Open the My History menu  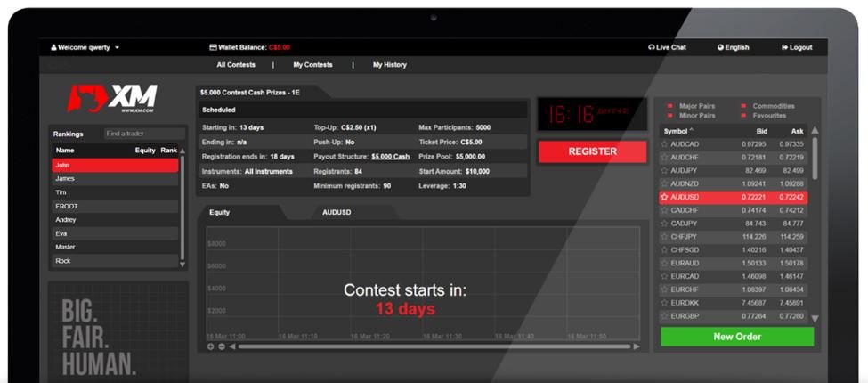389,65
